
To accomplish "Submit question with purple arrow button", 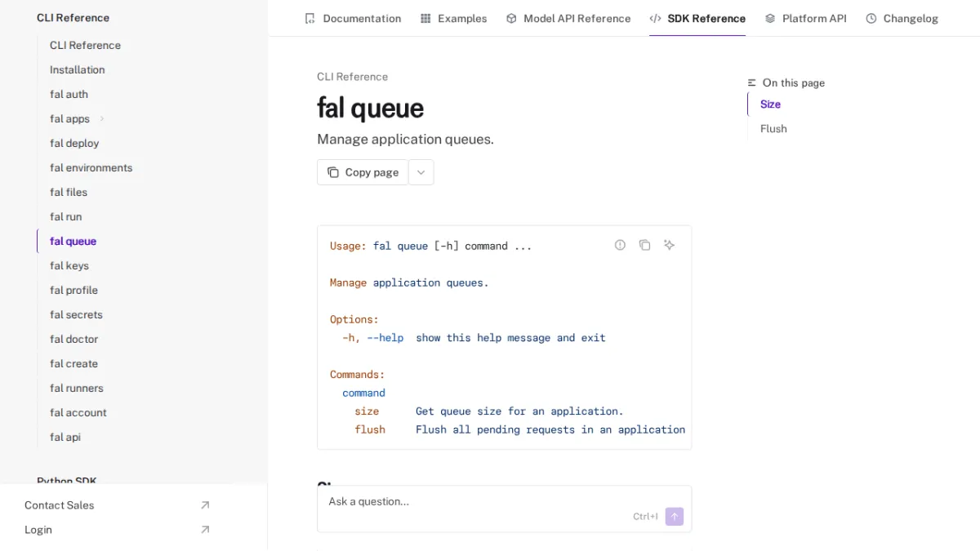I will click(x=674, y=517).
